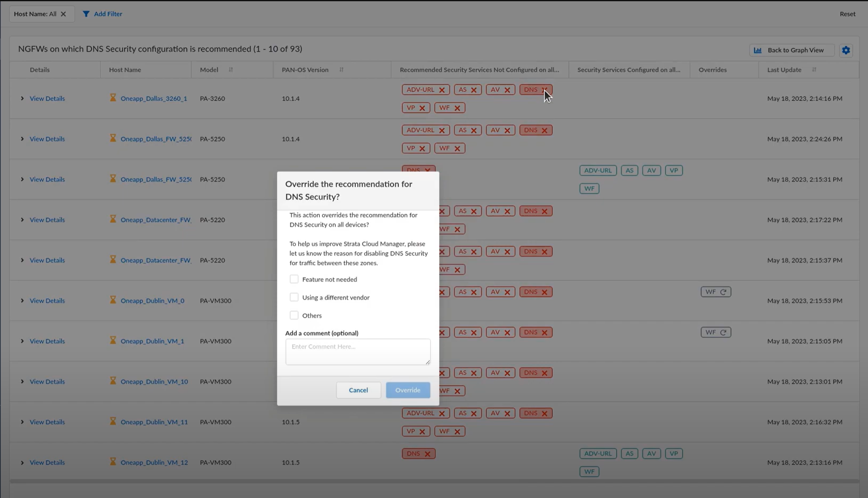Click the X on ADV-URL tag for Oneapp_Dallas_3260_1

coord(442,90)
